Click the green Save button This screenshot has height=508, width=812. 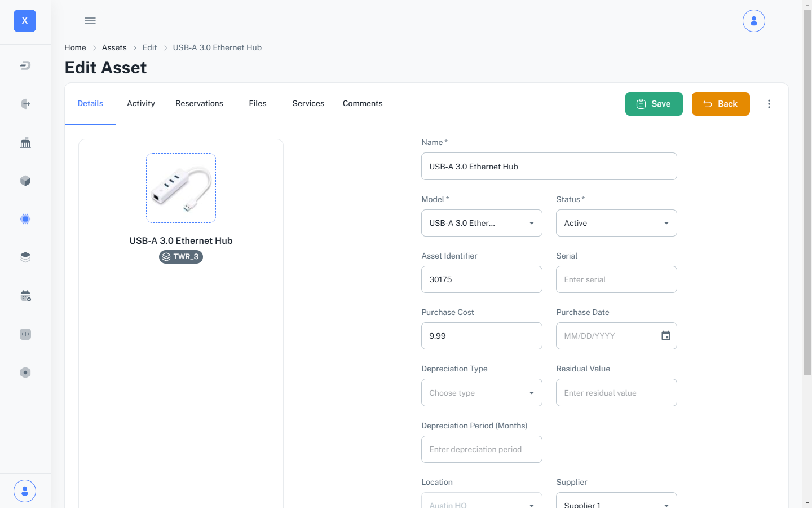(654, 104)
